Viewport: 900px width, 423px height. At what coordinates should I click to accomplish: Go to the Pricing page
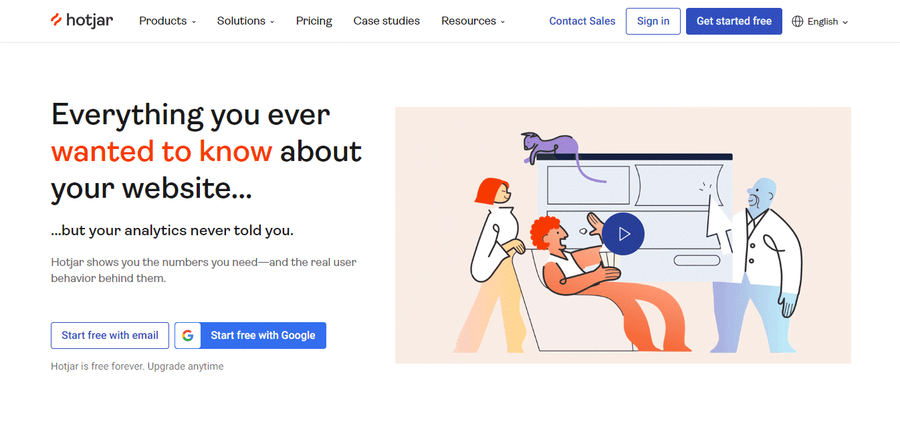[314, 21]
